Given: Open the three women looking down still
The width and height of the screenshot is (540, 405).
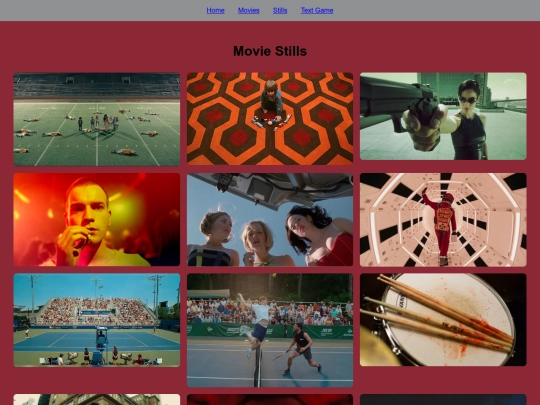Looking at the screenshot, I should (x=270, y=219).
